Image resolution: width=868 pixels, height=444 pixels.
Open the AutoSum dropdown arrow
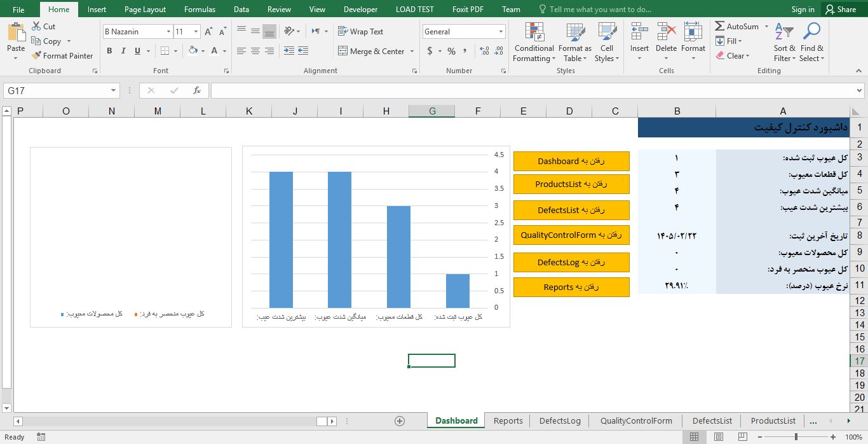pyautogui.click(x=766, y=27)
